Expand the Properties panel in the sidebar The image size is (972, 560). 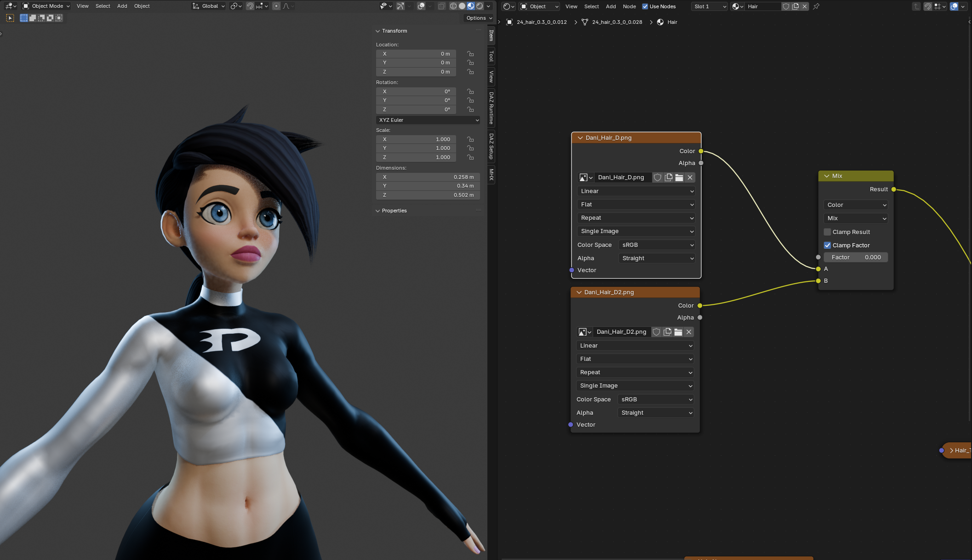378,211
